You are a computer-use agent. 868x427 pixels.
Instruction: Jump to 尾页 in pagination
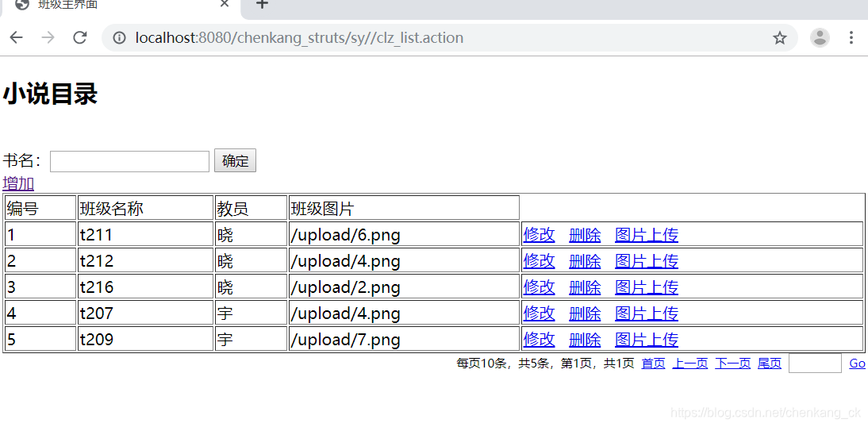pyautogui.click(x=770, y=364)
